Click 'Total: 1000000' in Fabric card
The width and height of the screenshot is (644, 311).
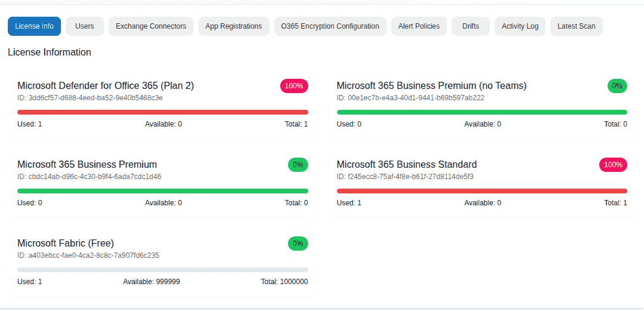pyautogui.click(x=284, y=282)
